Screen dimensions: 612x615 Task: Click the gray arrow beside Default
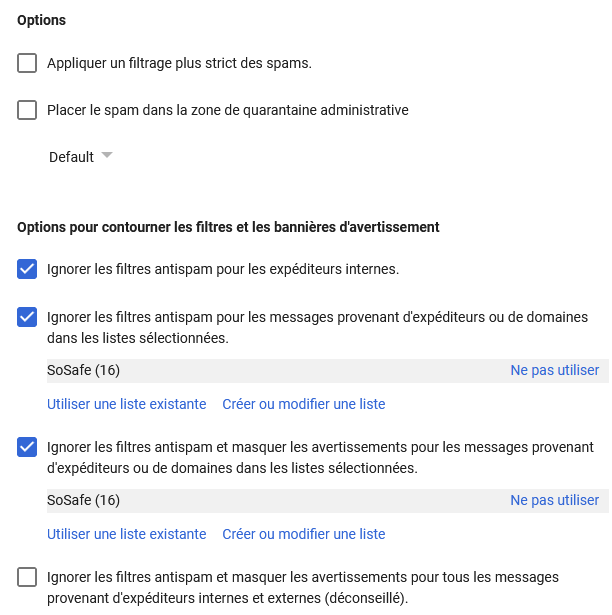[x=107, y=156]
